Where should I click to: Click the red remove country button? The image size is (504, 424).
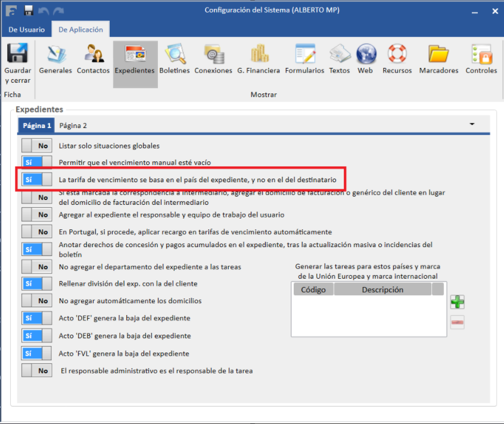click(457, 322)
